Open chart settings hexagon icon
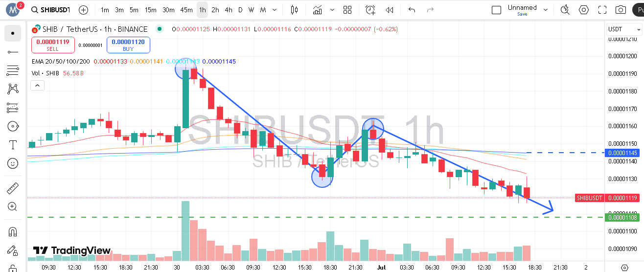644x272 pixels. [584, 10]
